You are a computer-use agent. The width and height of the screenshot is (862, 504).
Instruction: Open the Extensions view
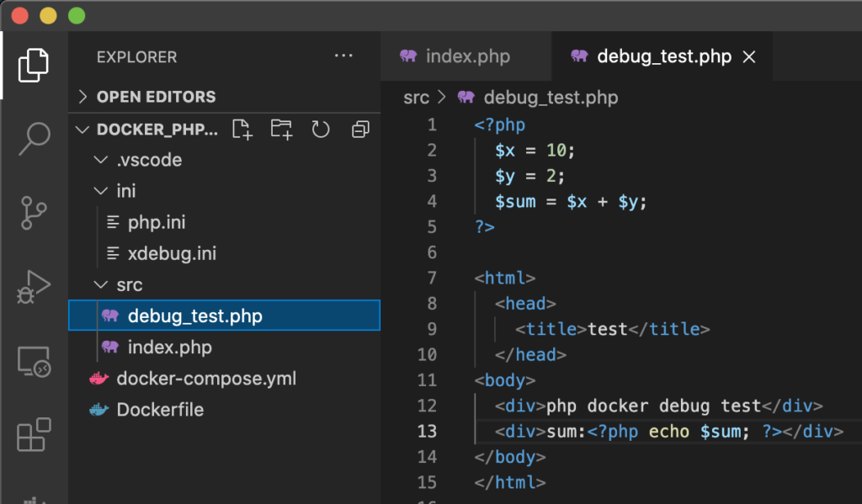34,435
